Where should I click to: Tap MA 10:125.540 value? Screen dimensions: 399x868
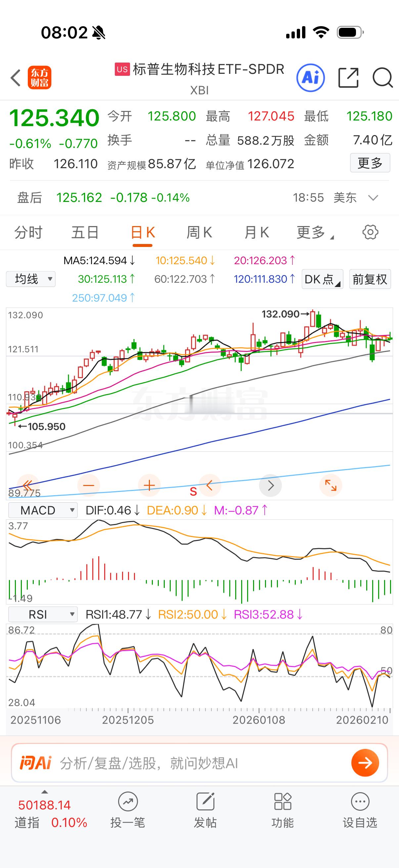(185, 261)
